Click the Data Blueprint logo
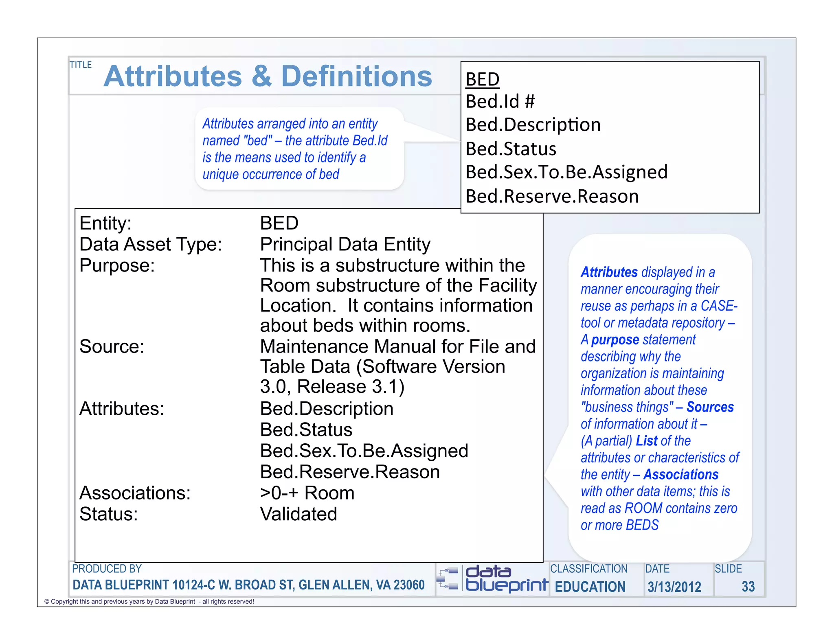 click(x=507, y=580)
